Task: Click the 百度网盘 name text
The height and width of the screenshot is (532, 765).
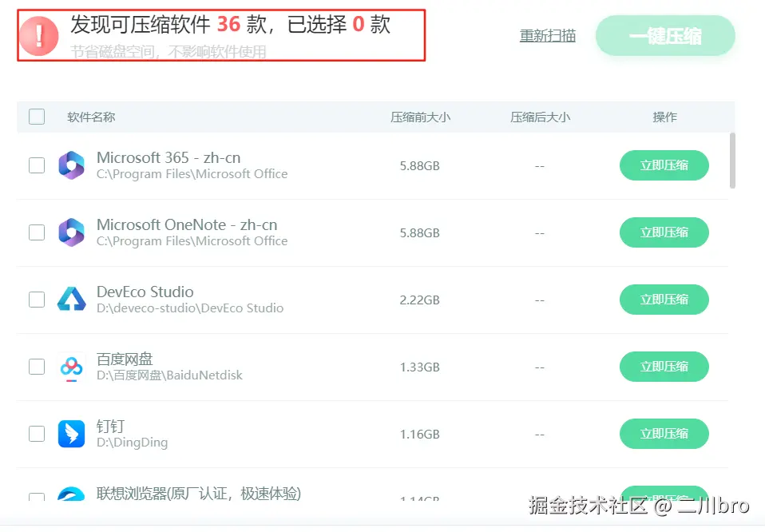Action: pos(125,359)
